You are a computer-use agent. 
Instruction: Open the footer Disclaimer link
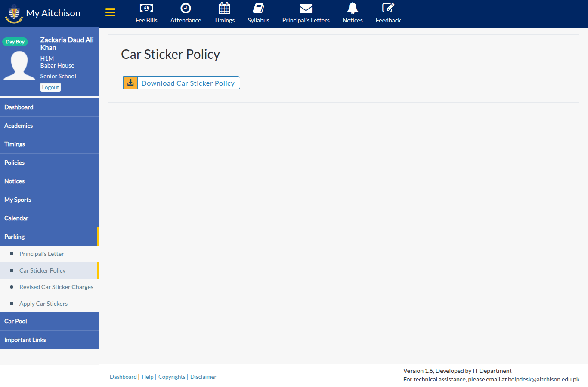click(203, 377)
